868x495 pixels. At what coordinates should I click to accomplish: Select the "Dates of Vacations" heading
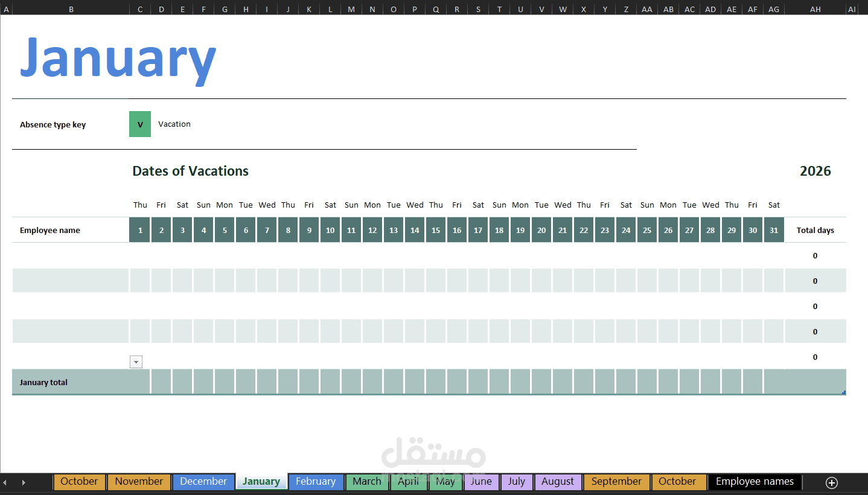pos(191,171)
